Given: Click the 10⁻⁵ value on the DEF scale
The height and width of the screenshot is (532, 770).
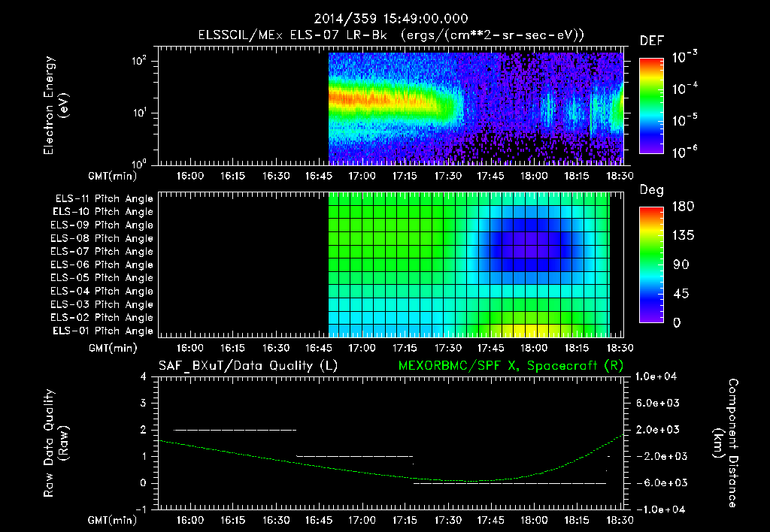Looking at the screenshot, I should (x=684, y=119).
